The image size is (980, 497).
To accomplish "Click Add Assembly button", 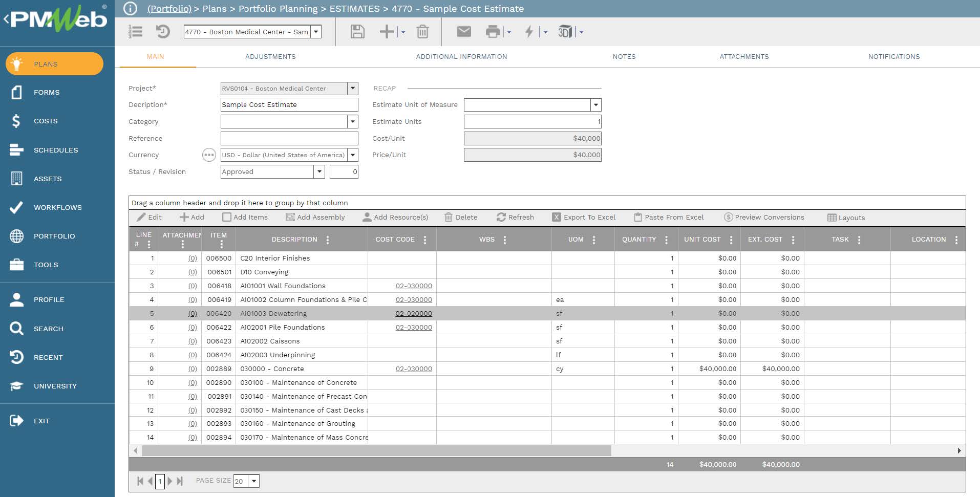I will tap(315, 217).
